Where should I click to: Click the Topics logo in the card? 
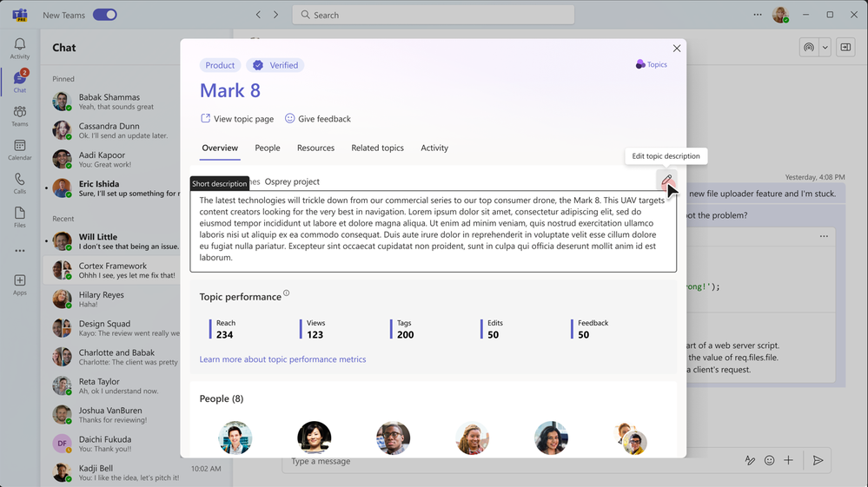pos(652,65)
